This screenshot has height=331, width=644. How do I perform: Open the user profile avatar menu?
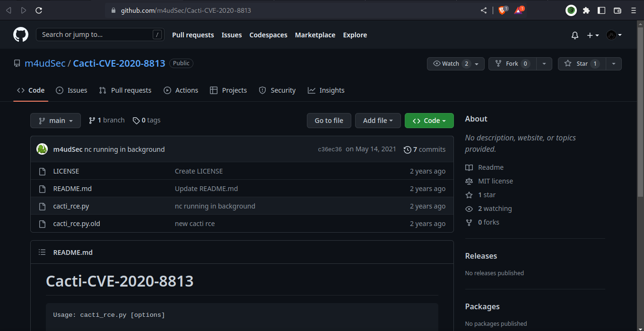click(x=614, y=35)
